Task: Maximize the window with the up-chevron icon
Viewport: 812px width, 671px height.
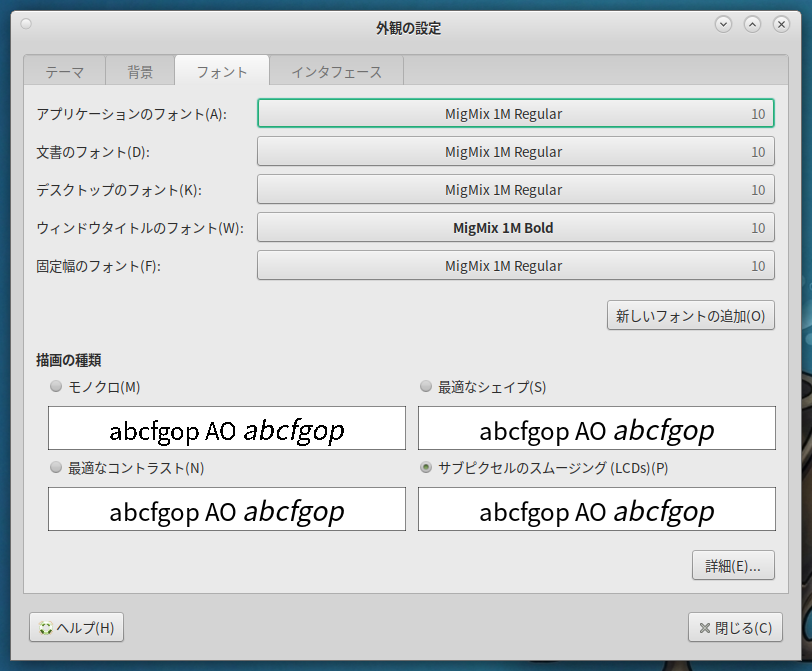Action: pos(752,24)
